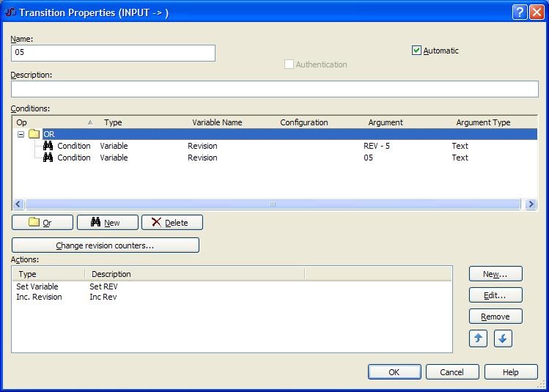This screenshot has width=549, height=392.
Task: Collapse the OR condition group
Action: pyautogui.click(x=21, y=134)
